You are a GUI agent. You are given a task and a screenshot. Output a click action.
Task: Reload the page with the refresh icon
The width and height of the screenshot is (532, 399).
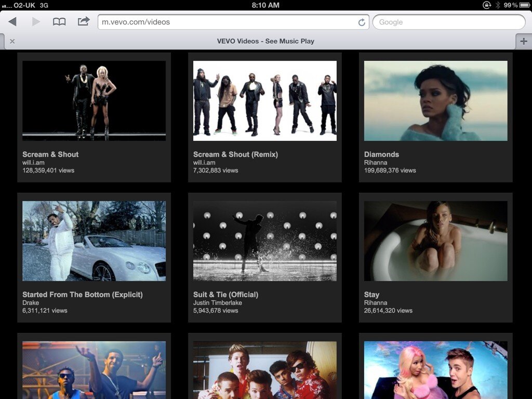[x=362, y=22]
